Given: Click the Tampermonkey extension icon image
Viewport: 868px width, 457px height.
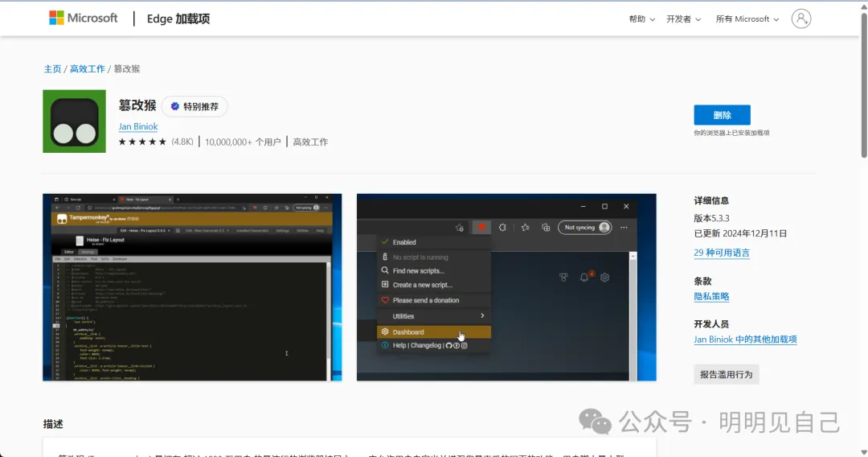Looking at the screenshot, I should pos(74,121).
